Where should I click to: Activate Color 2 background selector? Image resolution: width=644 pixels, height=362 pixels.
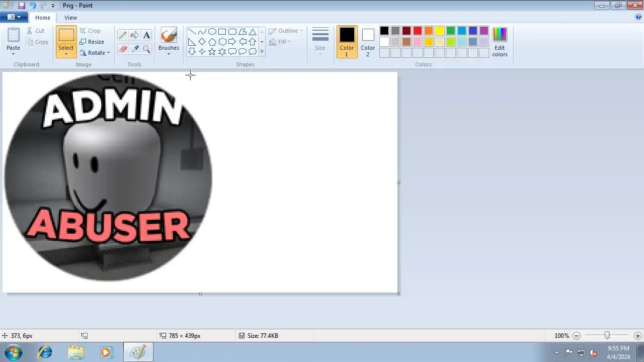(x=368, y=42)
